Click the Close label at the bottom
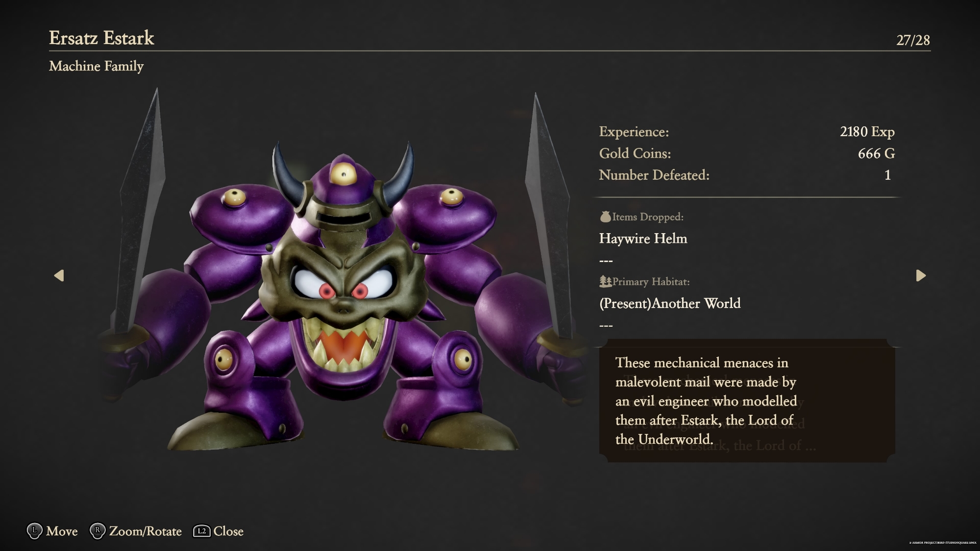Screen dimensions: 980x551 point(228,531)
